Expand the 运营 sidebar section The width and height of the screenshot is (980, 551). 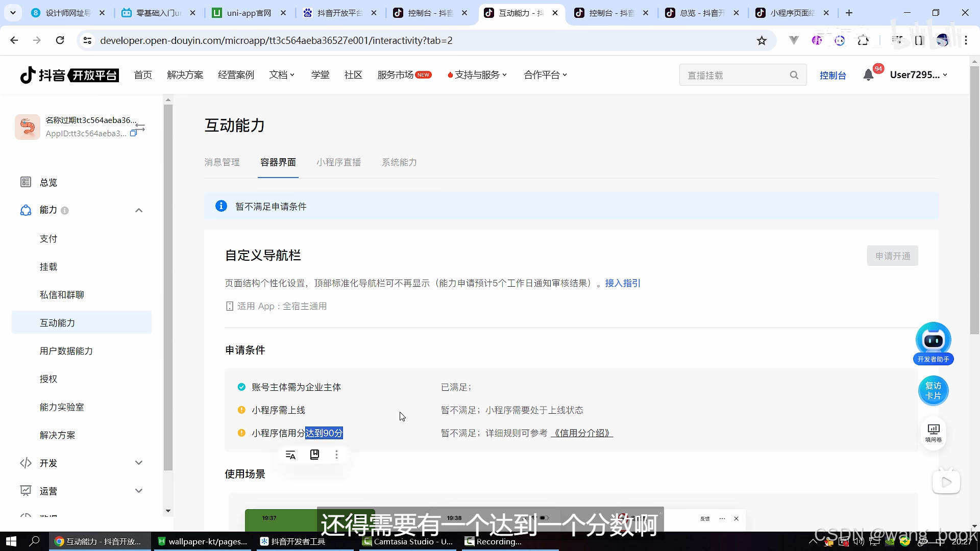click(139, 491)
